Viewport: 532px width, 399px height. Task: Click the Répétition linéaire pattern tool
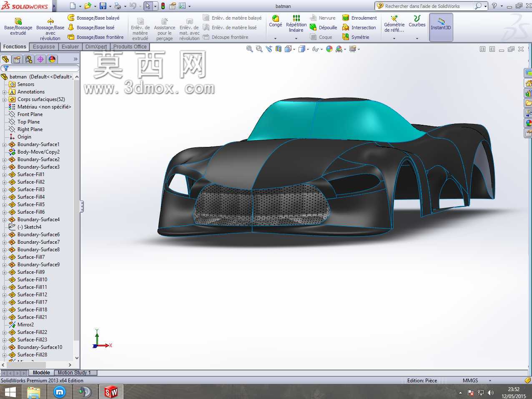coord(296,23)
